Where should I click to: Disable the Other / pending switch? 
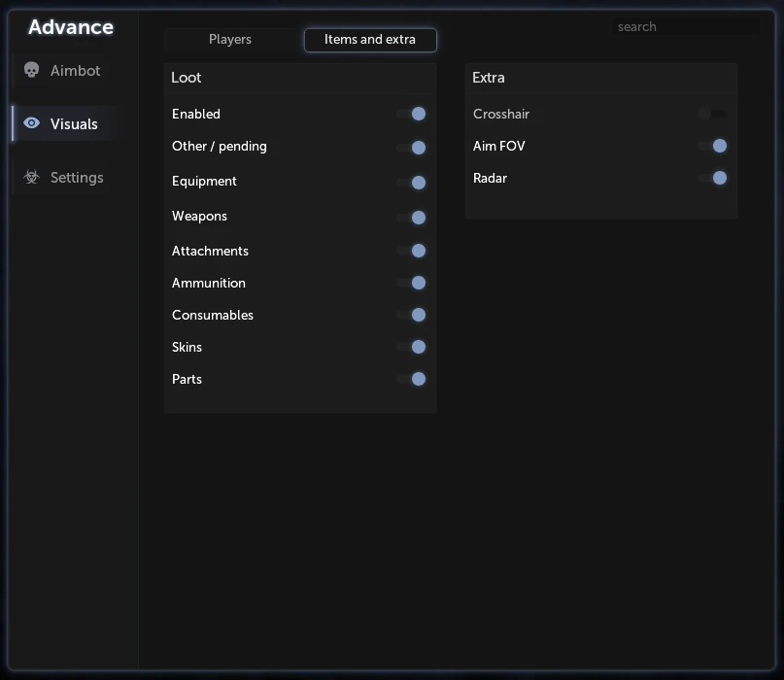pyautogui.click(x=412, y=148)
